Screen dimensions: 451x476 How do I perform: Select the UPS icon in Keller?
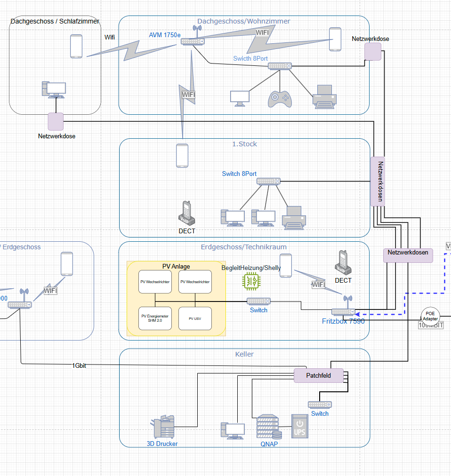300,426
